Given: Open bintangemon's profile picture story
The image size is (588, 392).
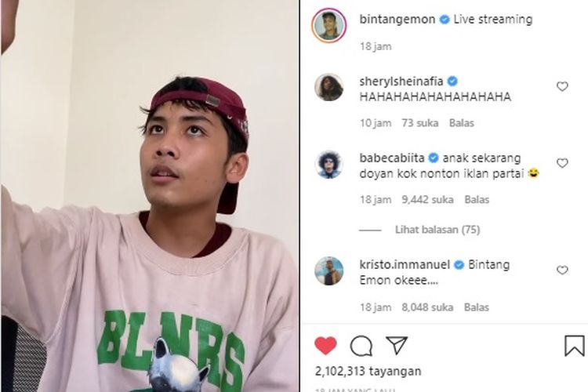Looking at the screenshot, I should tap(328, 26).
